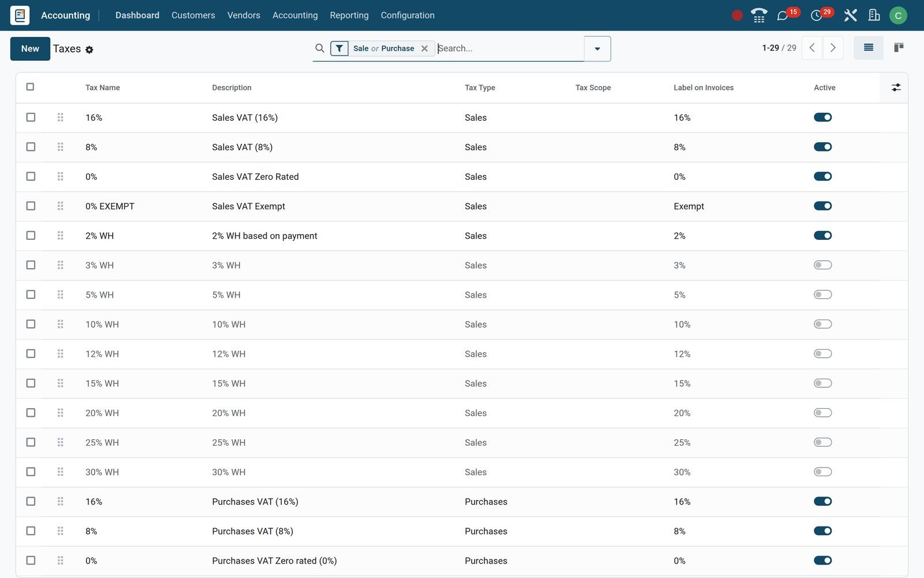The image size is (924, 578).
Task: Deactivate Purchases VAT (16%) active toggle
Action: [x=823, y=501]
